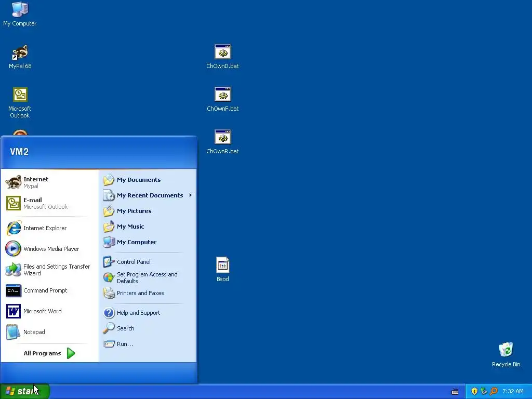The height and width of the screenshot is (399, 532).
Task: Open Command Prompt from the Start menu
Action: click(49, 290)
